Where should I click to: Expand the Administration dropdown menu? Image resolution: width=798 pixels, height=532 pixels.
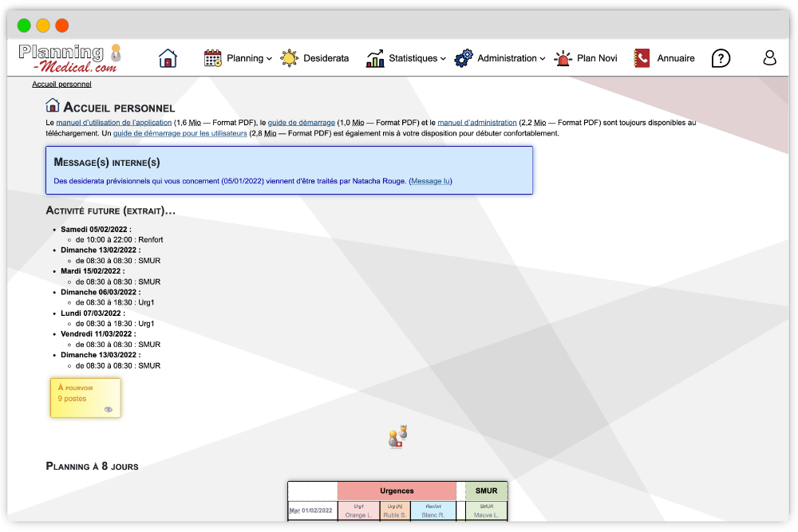[512, 58]
